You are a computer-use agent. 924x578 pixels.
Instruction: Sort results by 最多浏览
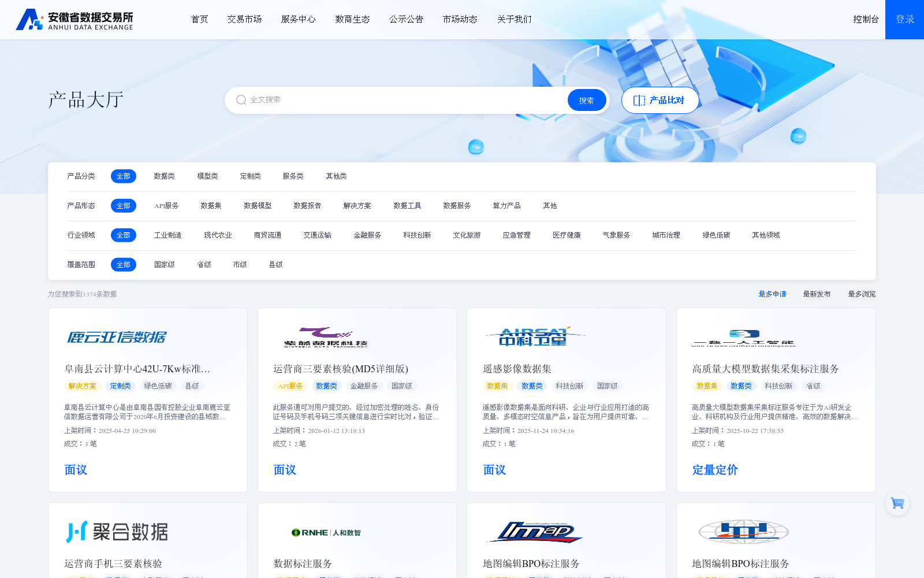coord(862,294)
